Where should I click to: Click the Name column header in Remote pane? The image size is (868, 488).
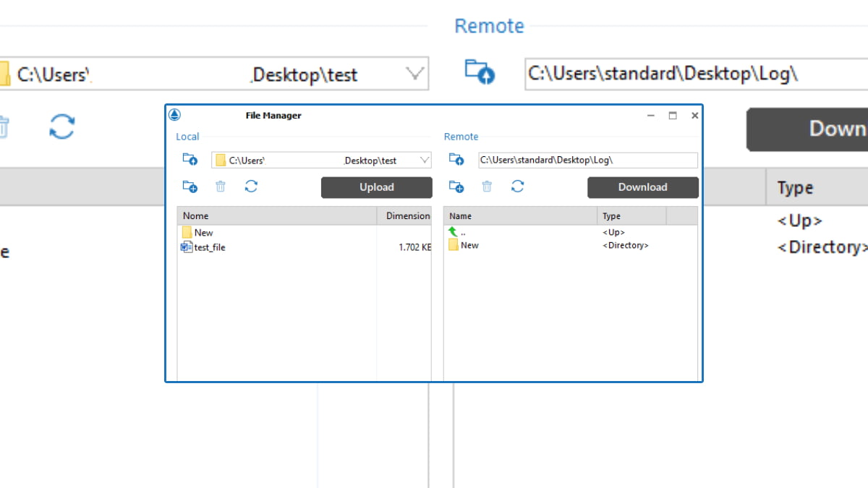[x=519, y=215]
